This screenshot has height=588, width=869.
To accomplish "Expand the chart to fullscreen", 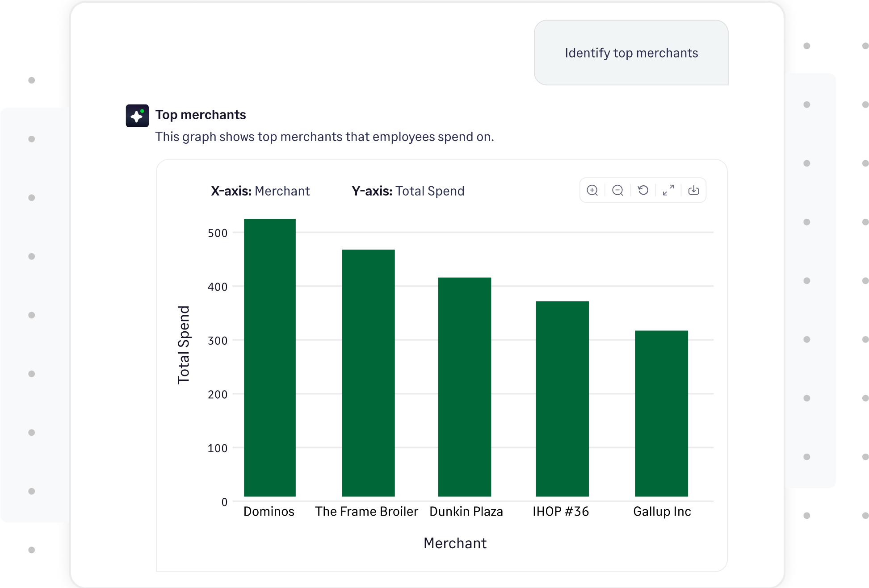I will [668, 190].
